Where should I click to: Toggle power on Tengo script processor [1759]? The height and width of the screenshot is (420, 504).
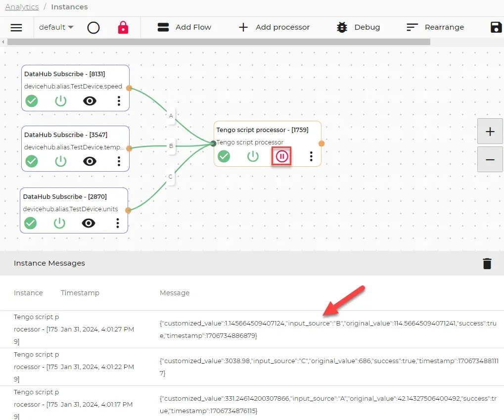tap(253, 156)
